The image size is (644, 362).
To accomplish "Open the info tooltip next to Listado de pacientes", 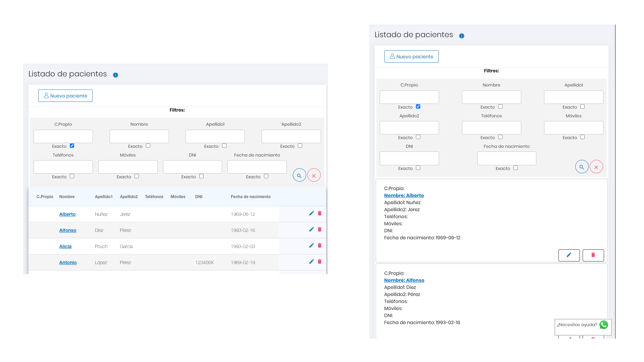I will [115, 75].
